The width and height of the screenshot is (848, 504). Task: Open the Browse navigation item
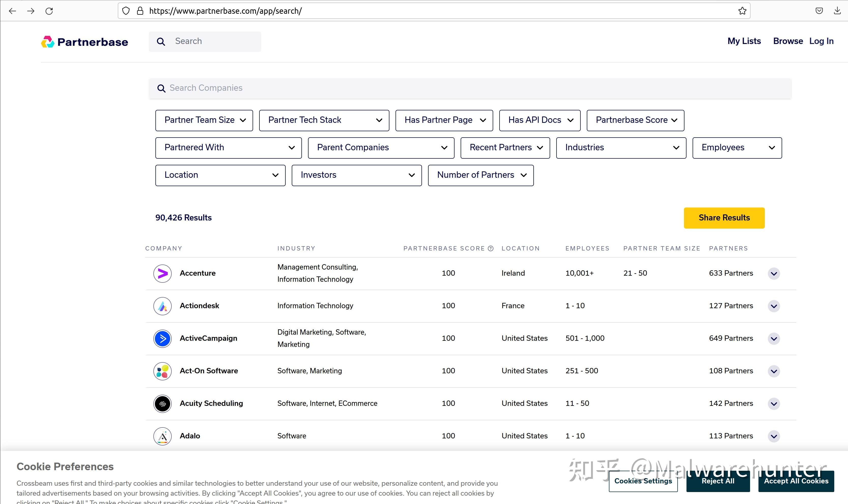point(787,41)
